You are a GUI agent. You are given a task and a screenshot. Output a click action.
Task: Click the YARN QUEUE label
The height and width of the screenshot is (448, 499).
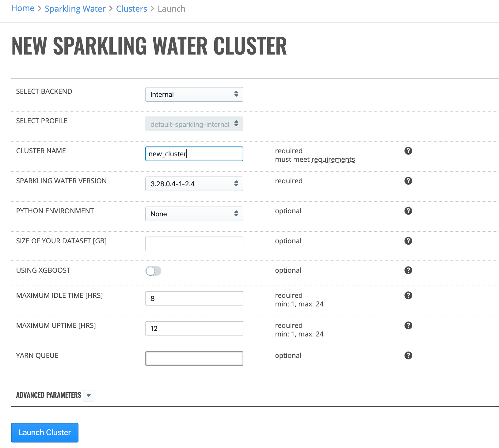[x=37, y=355]
